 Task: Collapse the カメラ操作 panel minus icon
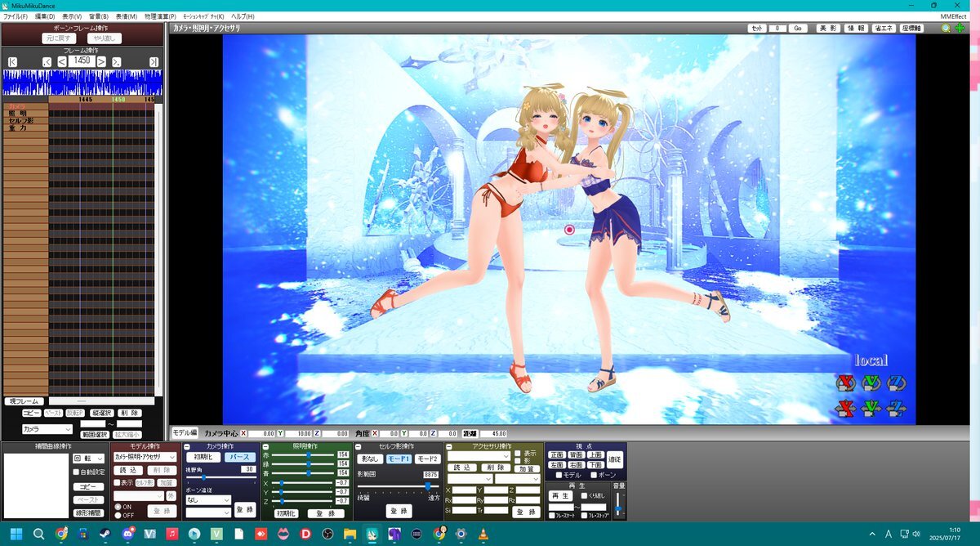(188, 447)
